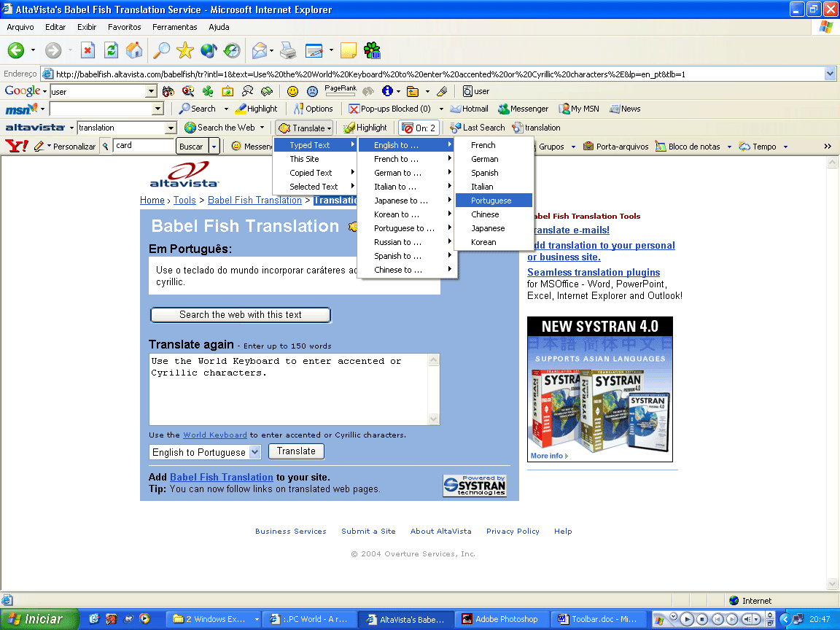Click the MSN toolbar Highlight button
Image resolution: width=840 pixels, height=630 pixels.
pos(256,109)
